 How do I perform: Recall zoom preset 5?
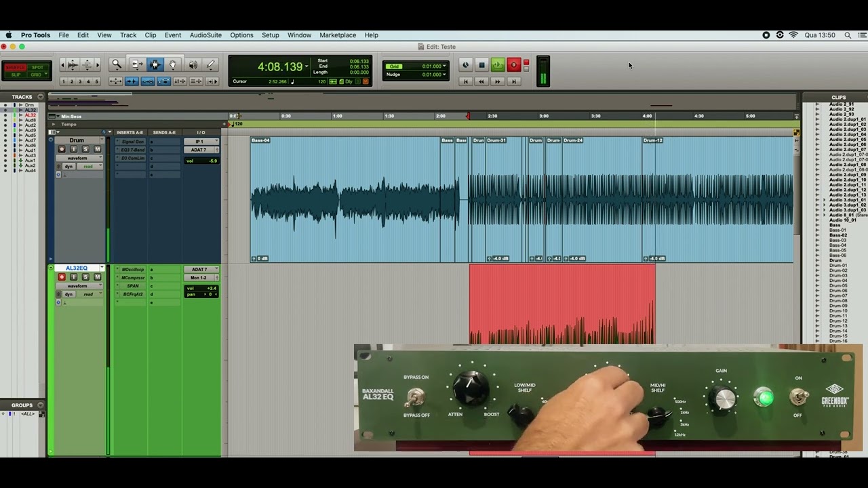point(96,81)
